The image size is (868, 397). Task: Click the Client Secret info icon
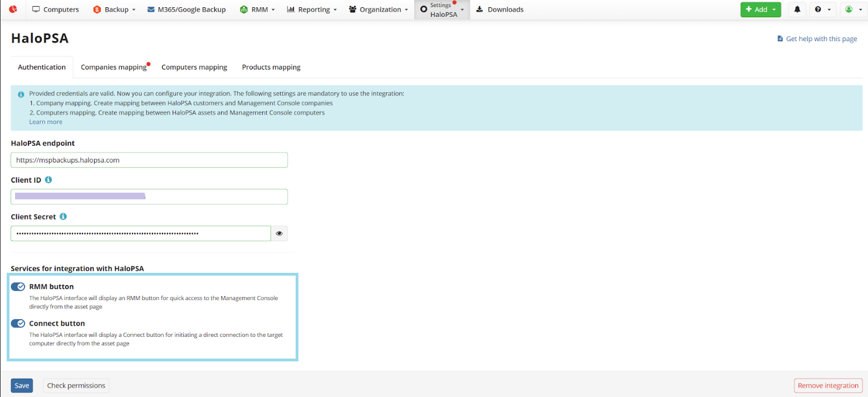click(x=63, y=217)
